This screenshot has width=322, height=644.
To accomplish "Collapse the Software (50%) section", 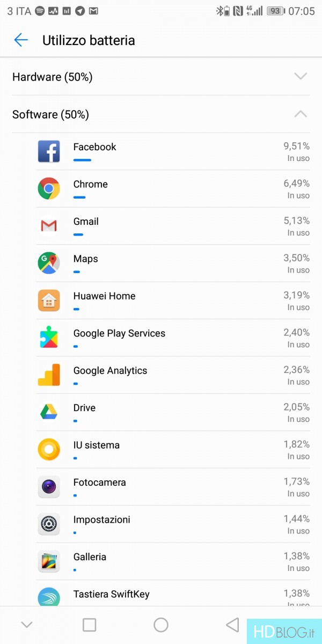I will click(x=301, y=114).
